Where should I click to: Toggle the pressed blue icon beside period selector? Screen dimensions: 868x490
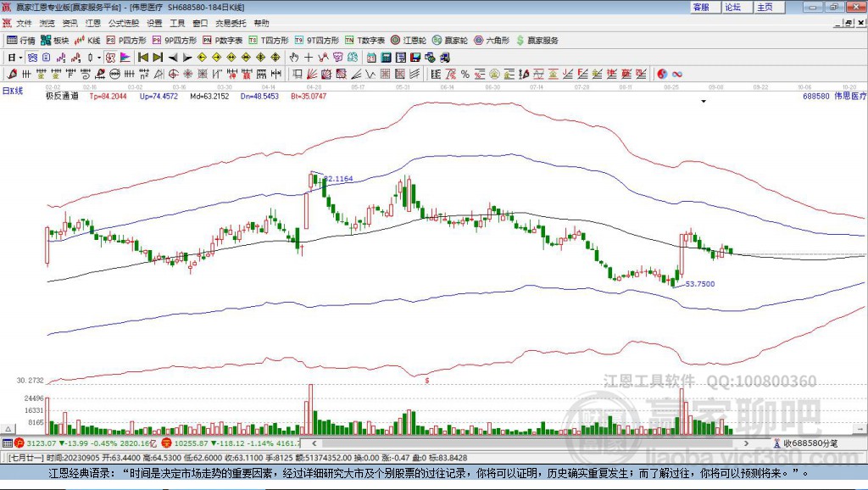[32, 58]
